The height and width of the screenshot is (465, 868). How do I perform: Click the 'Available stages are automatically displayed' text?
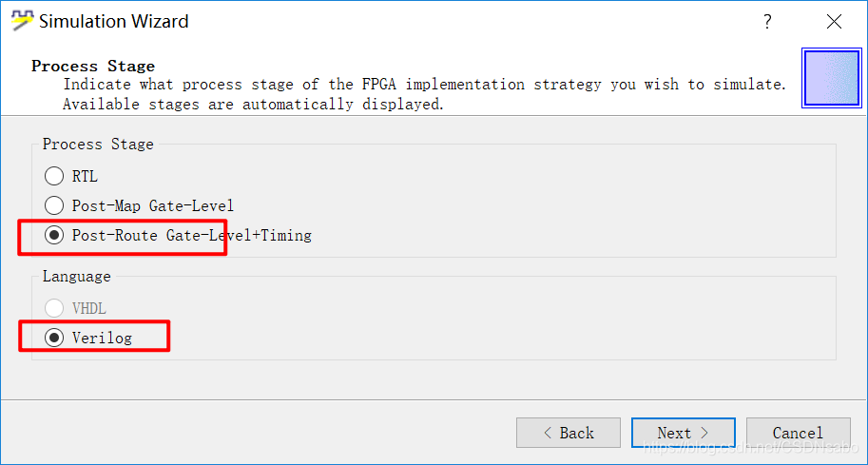tap(253, 104)
